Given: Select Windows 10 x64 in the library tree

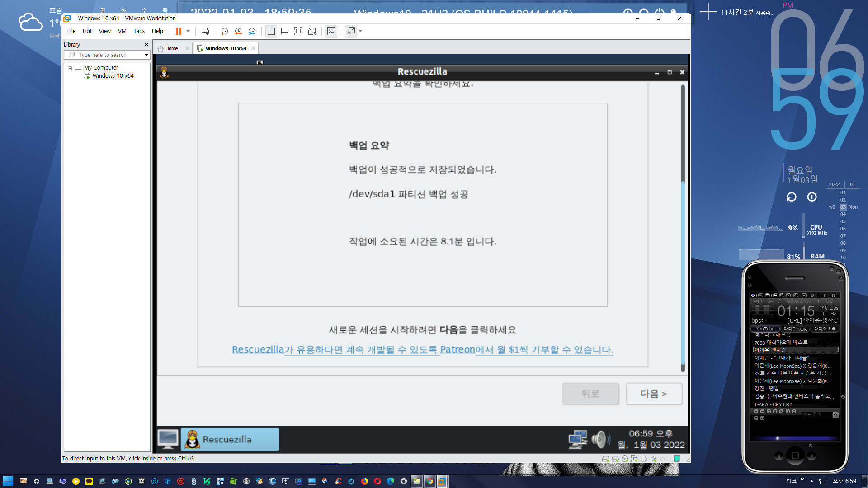Looking at the screenshot, I should (x=113, y=76).
